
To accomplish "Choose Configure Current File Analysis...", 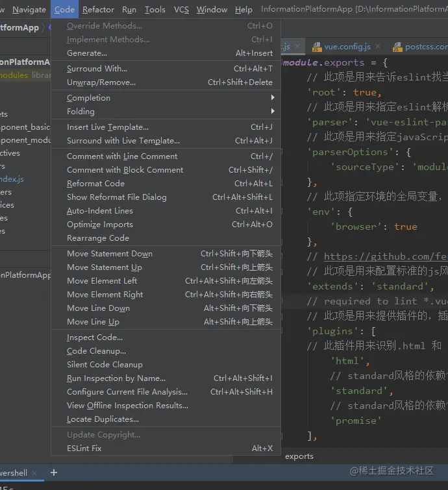I will point(166,392).
